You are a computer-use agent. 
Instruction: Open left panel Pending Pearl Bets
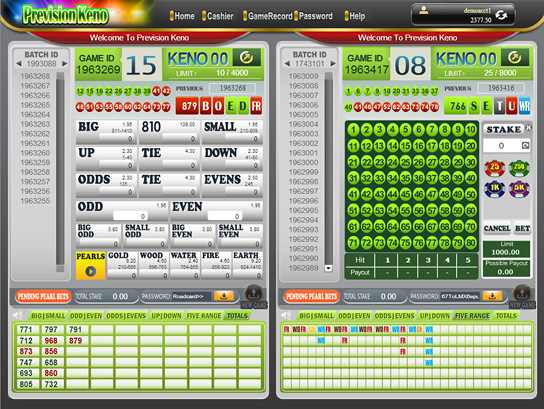(43, 296)
